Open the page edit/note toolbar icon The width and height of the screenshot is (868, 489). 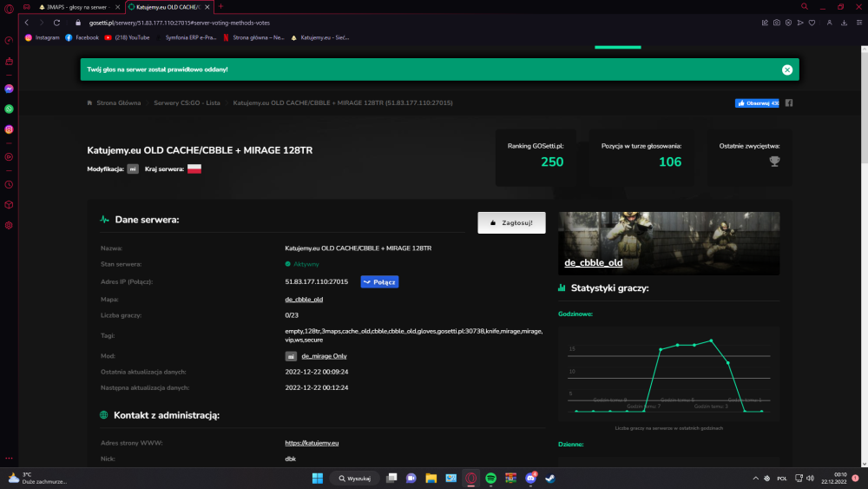[x=765, y=23]
